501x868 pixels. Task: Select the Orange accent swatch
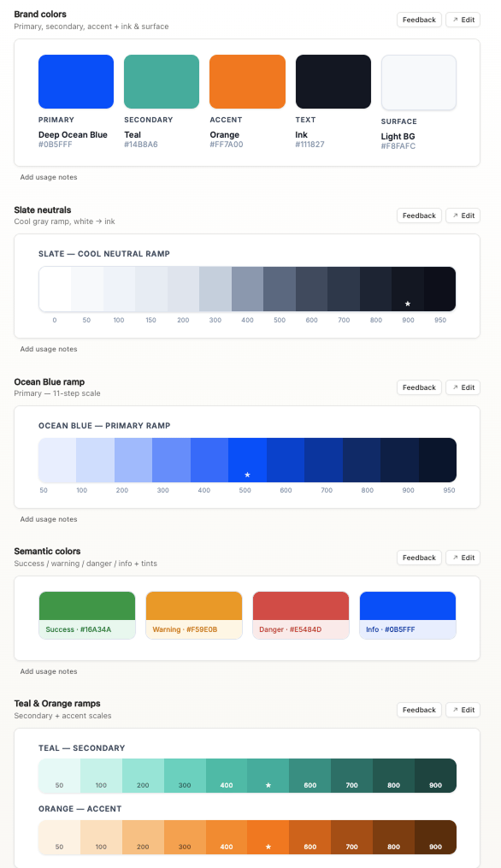coord(247,81)
